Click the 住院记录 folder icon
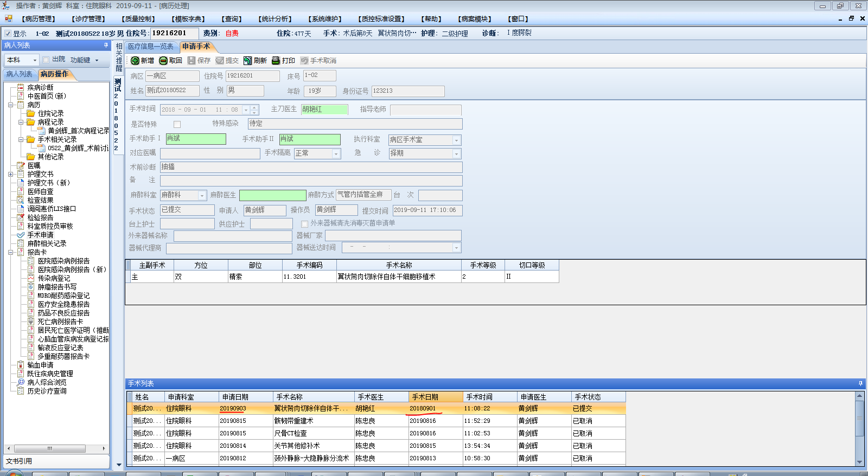 pyautogui.click(x=31, y=113)
